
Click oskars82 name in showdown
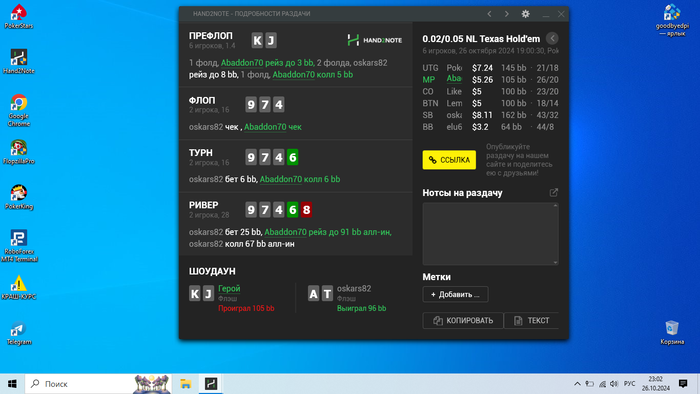pos(354,289)
